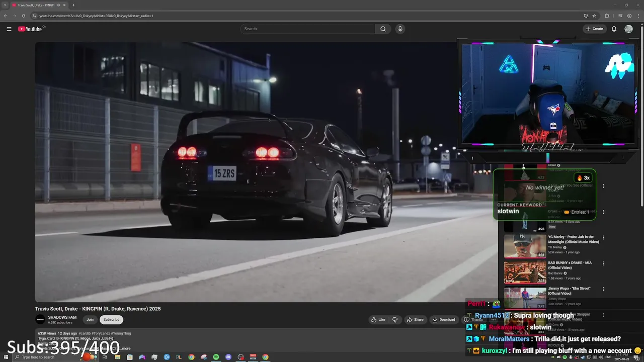Open a new browser tab

73,5
